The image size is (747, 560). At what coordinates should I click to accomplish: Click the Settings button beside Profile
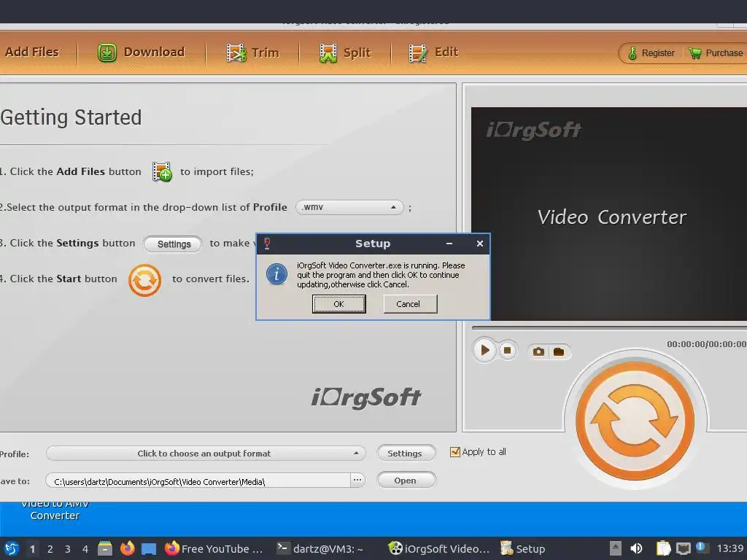pyautogui.click(x=406, y=454)
